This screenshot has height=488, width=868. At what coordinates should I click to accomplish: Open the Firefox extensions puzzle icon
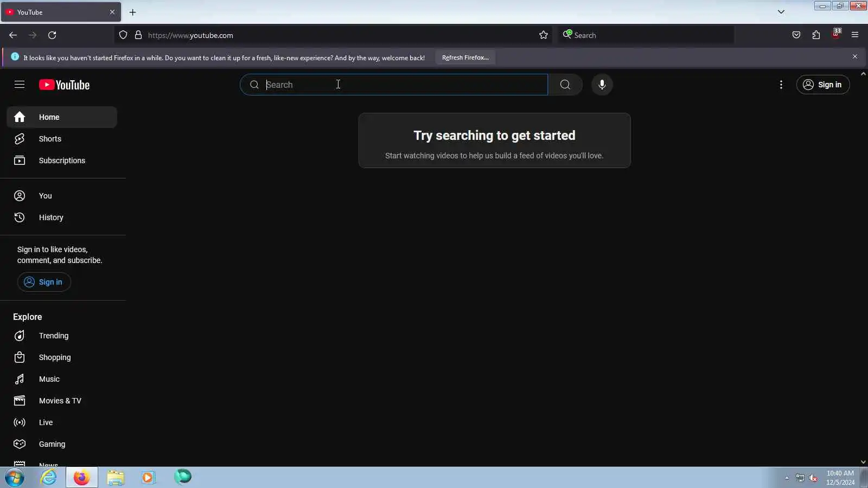816,35
